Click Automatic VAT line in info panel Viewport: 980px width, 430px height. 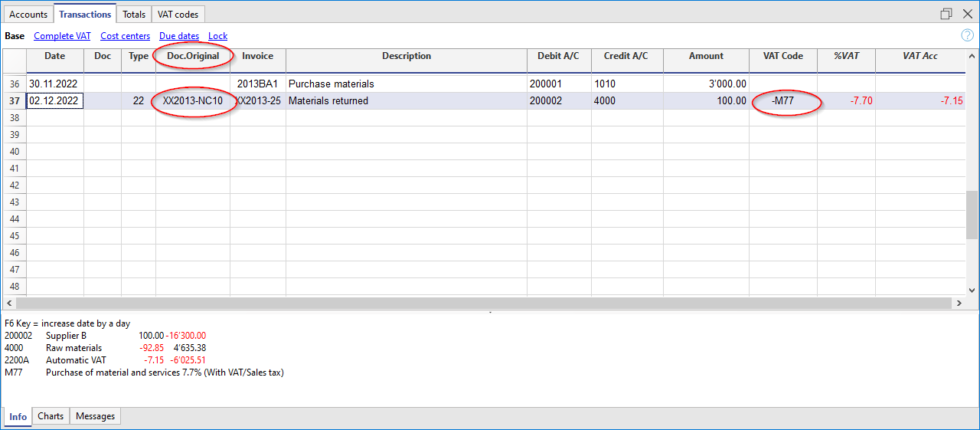point(105,359)
